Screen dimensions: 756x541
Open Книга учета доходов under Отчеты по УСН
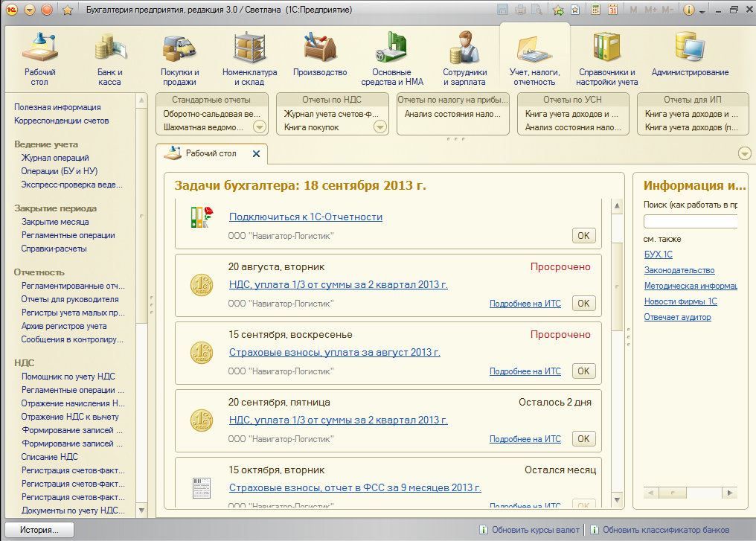click(x=571, y=114)
